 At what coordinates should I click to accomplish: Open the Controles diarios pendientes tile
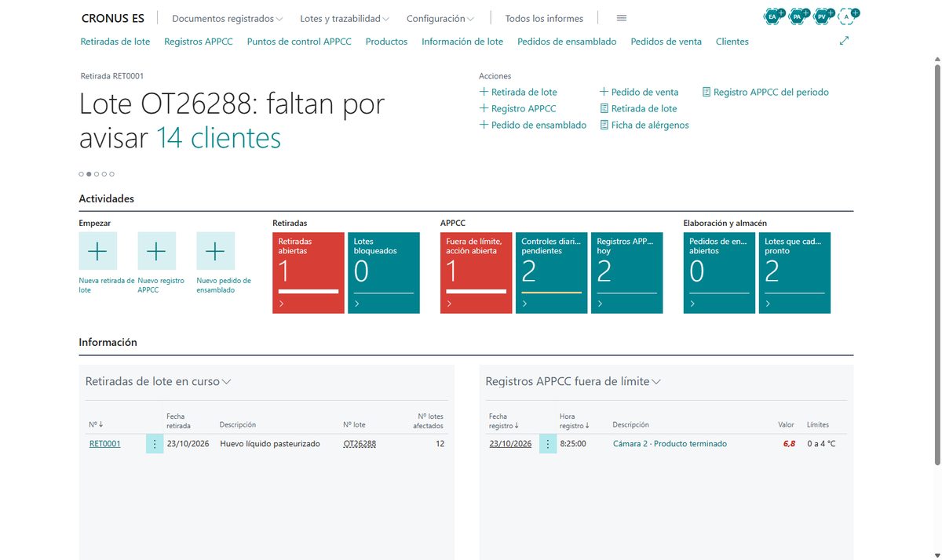[552, 273]
